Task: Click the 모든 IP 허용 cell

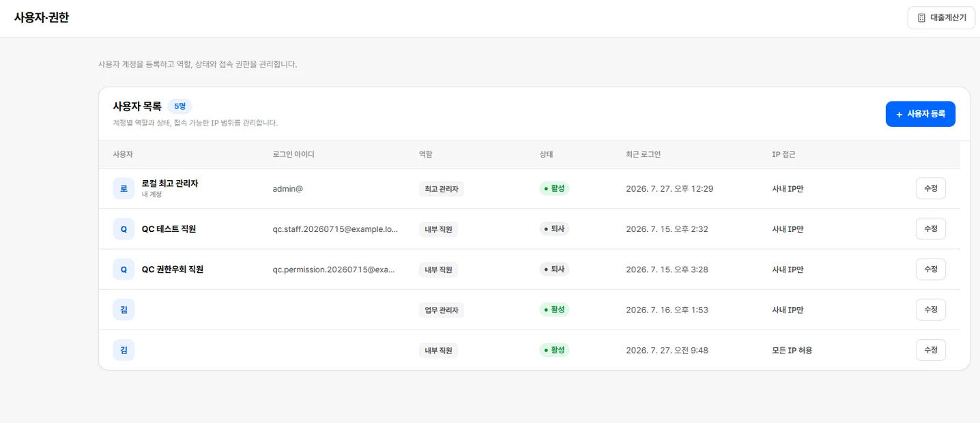Action: coord(792,350)
